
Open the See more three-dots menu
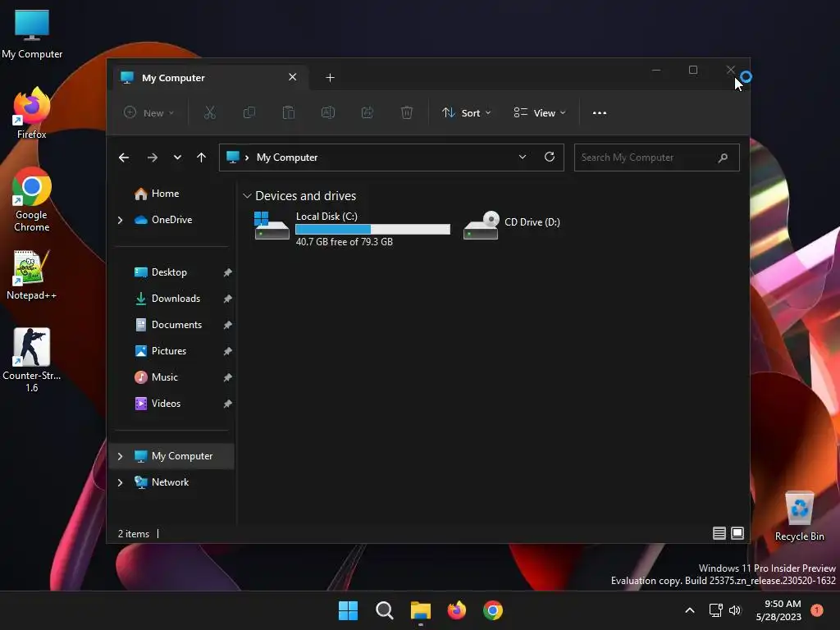[x=600, y=113]
